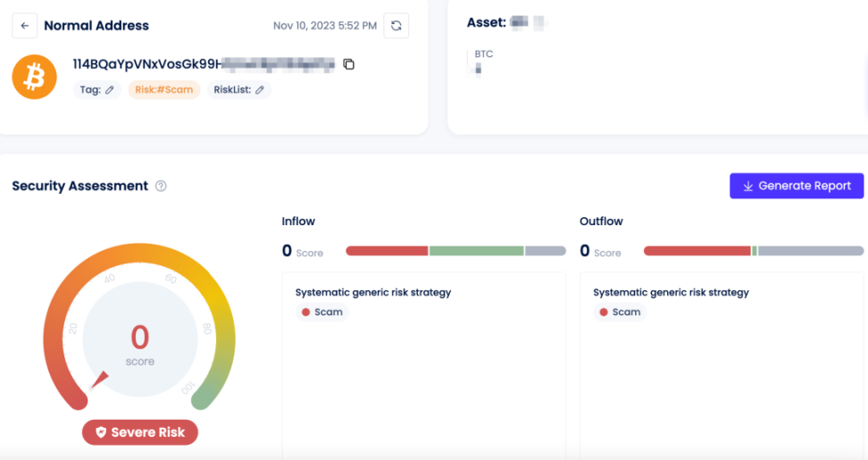The height and width of the screenshot is (460, 868).
Task: Click the BTC asset entry
Action: (x=483, y=54)
